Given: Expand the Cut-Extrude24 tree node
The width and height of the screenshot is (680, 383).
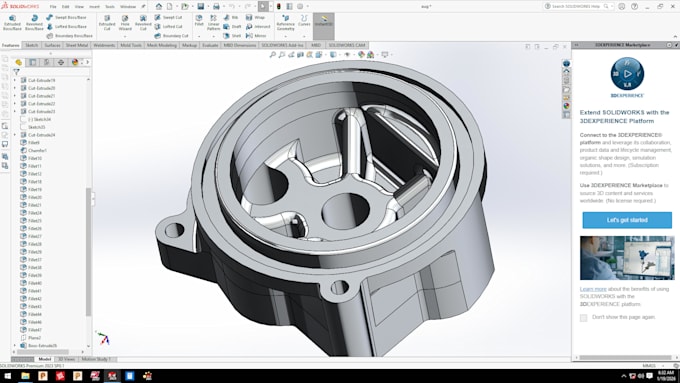Looking at the screenshot, I should 15,135.
